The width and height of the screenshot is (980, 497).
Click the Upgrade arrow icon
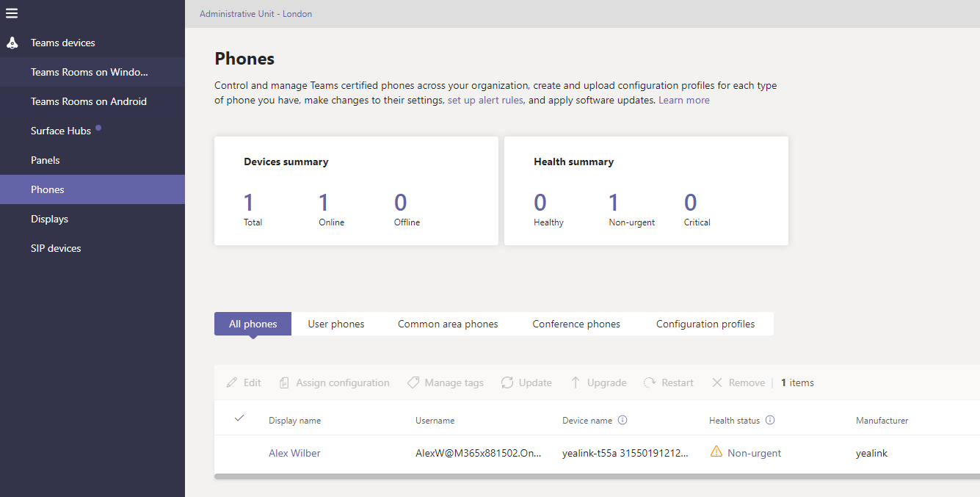[x=576, y=382]
